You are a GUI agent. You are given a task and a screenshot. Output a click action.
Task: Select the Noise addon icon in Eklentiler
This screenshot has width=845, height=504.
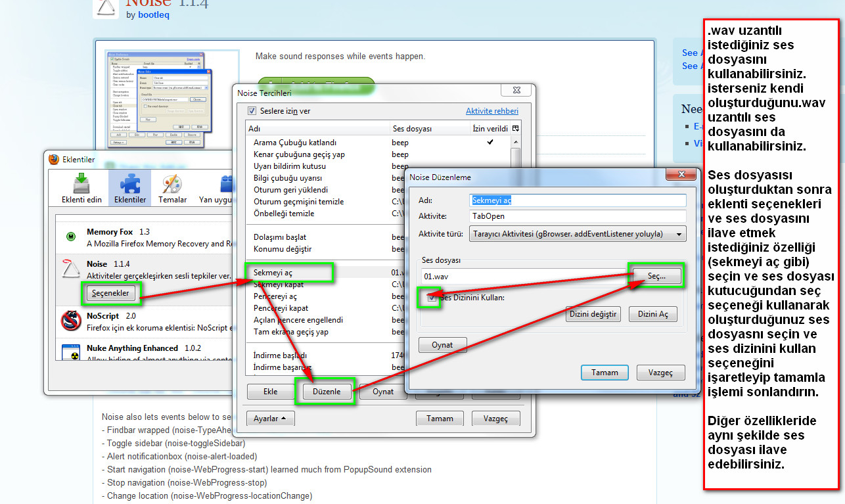[x=70, y=269]
